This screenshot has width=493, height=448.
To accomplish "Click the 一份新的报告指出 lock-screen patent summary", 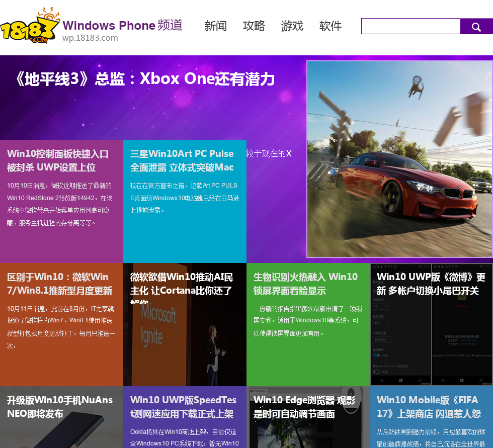I will coord(308,321).
